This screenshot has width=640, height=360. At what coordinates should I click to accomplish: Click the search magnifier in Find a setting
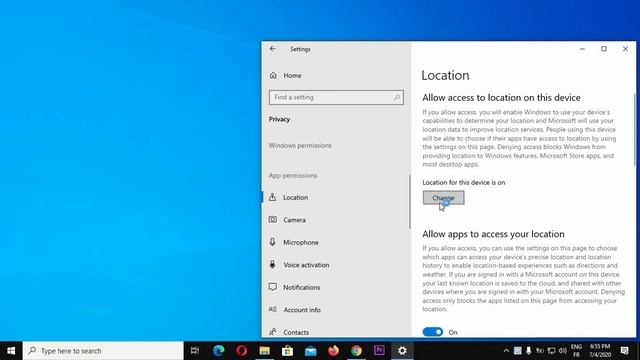point(396,97)
